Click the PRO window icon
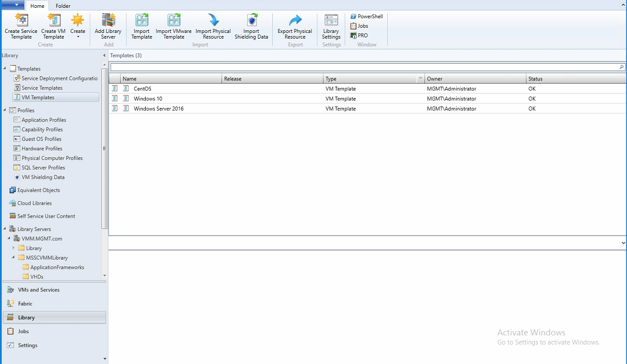Screen dimensions: 627x364 [x=358, y=35]
